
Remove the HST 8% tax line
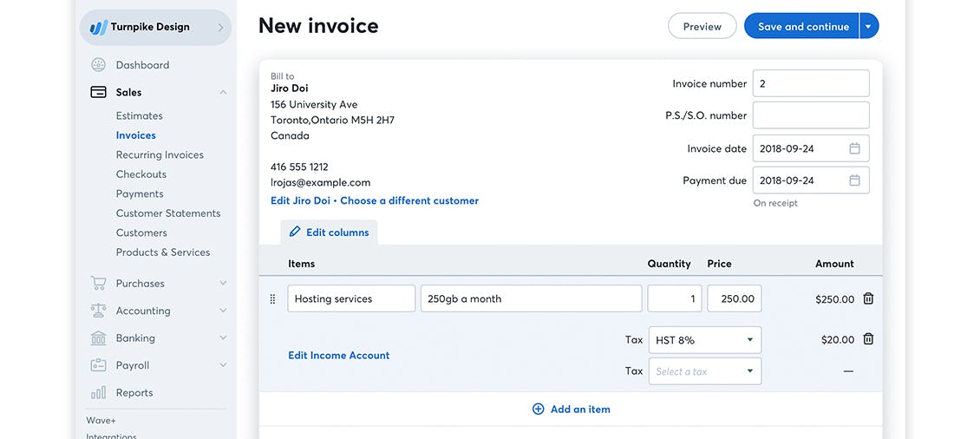pos(868,339)
